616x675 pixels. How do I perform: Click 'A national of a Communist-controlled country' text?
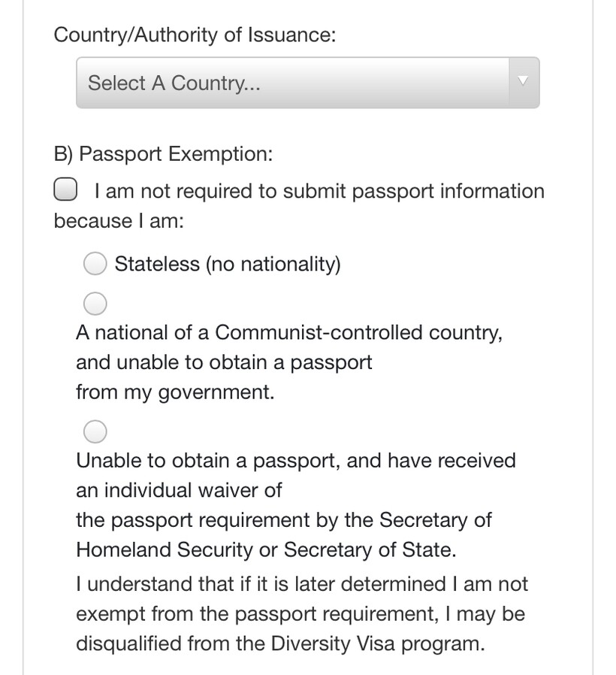pyautogui.click(x=289, y=332)
